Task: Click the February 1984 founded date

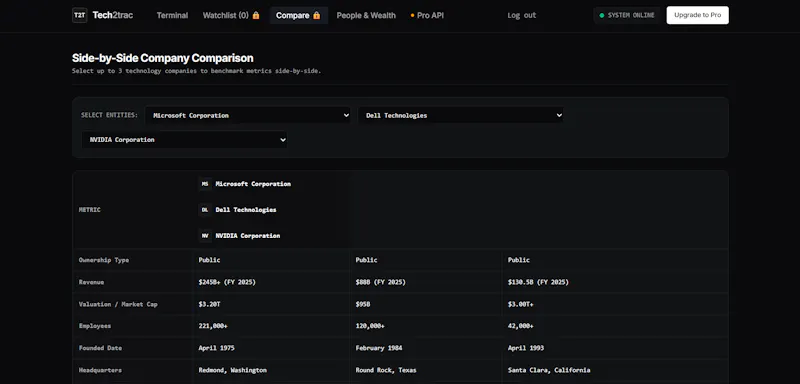Action: [379, 348]
